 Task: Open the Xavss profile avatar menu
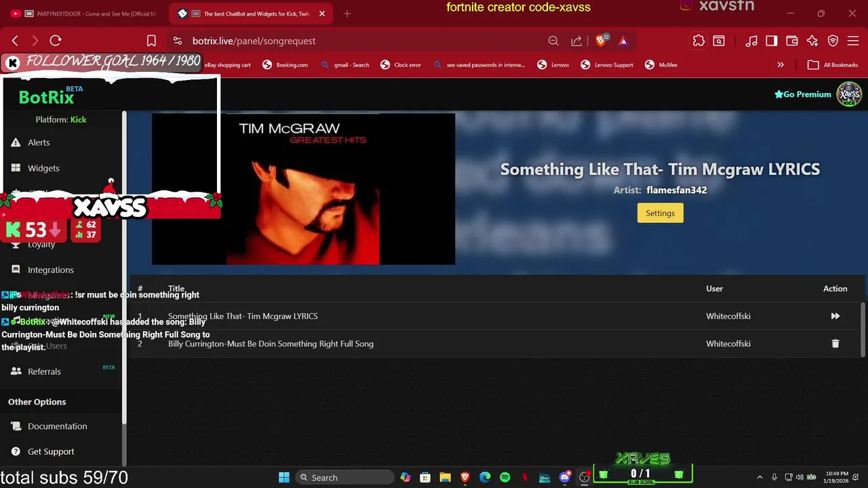tap(849, 94)
